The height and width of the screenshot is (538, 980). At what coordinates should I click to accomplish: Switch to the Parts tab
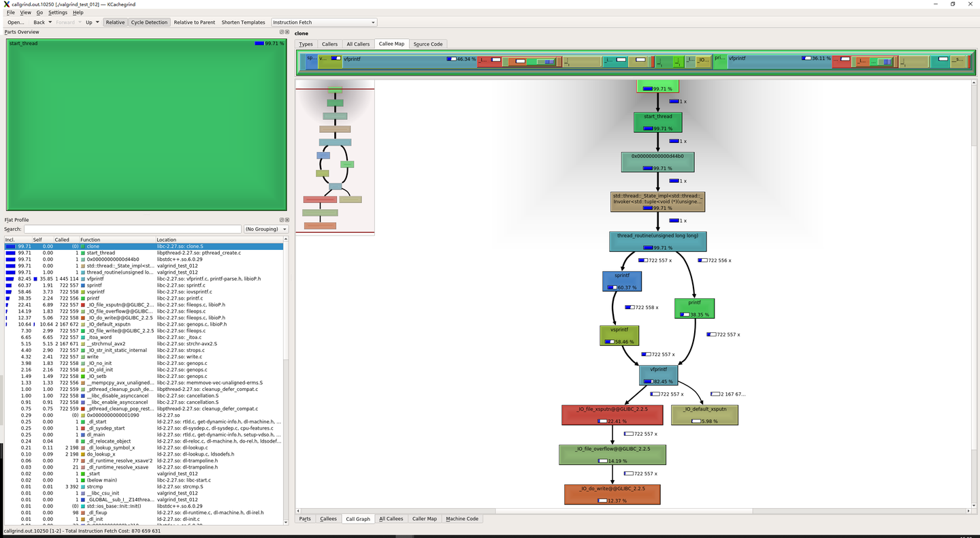coord(306,519)
